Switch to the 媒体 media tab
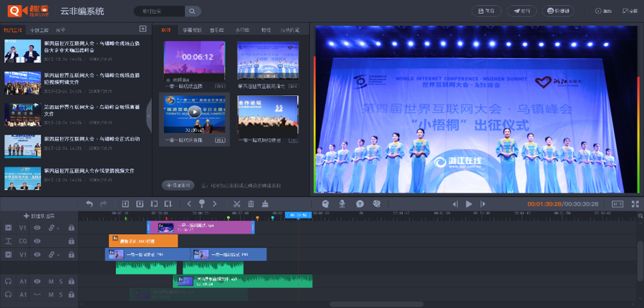The width and height of the screenshot is (644, 308). 166,30
